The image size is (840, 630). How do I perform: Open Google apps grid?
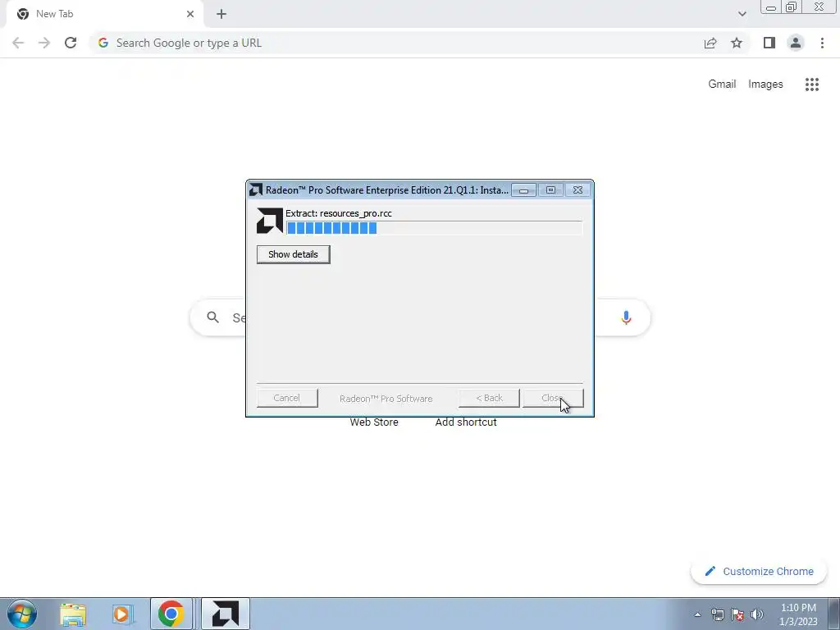pyautogui.click(x=812, y=84)
